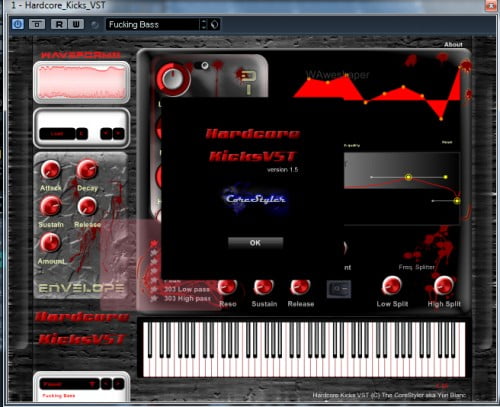This screenshot has width=500, height=407.
Task: Click the envelope Amount knob
Action: (x=50, y=242)
